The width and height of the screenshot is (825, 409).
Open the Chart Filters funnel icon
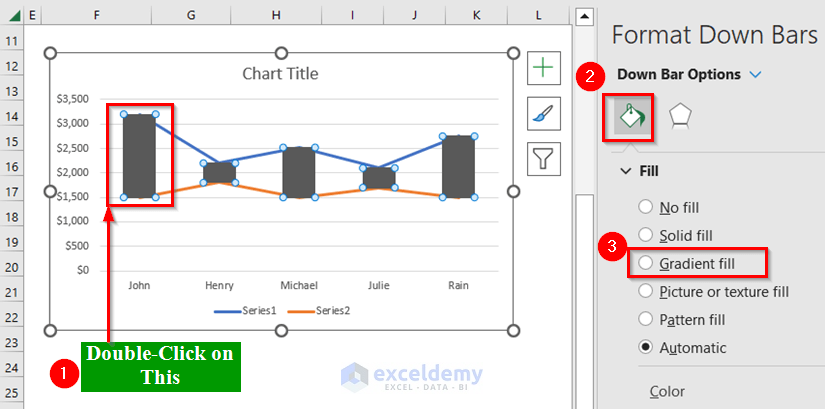(x=543, y=158)
